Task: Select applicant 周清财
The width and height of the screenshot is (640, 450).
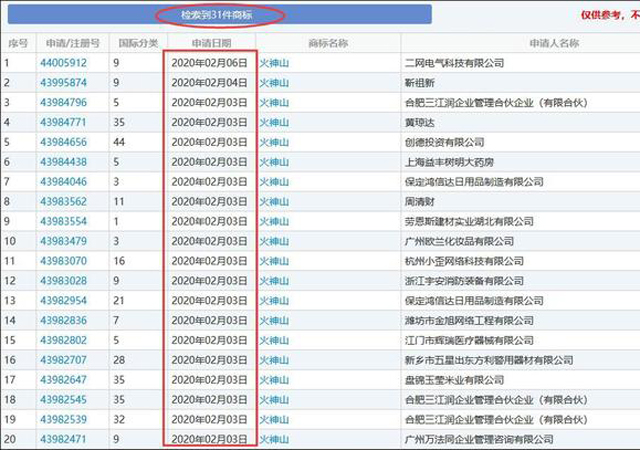Action: 420,202
